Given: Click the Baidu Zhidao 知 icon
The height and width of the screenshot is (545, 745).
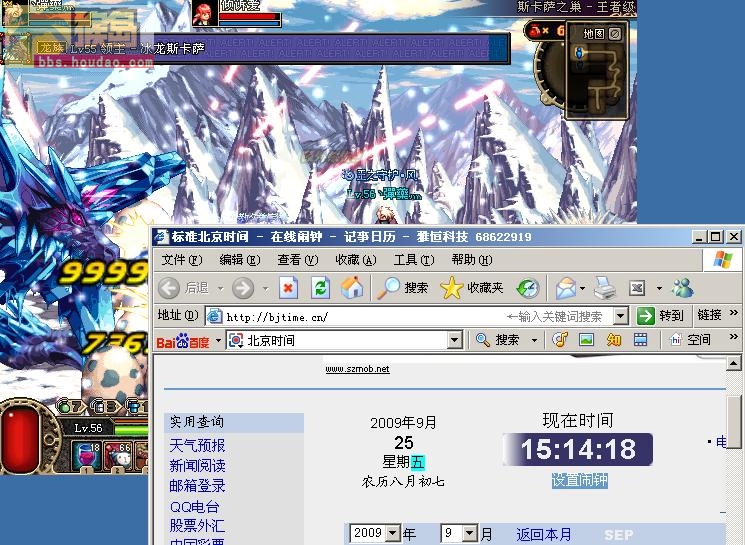Looking at the screenshot, I should tap(614, 340).
